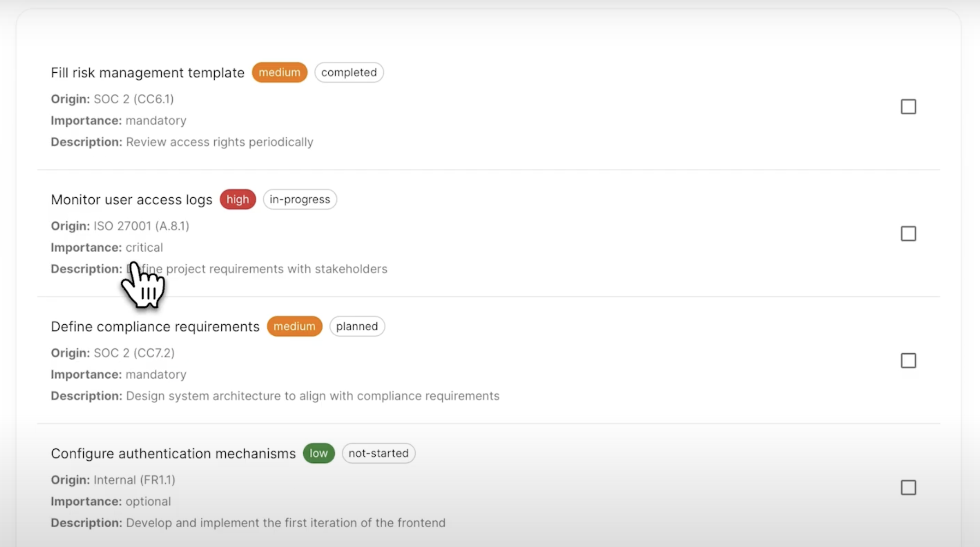Check the checkbox for Monitor user access logs
The width and height of the screenshot is (980, 547).
click(x=908, y=233)
